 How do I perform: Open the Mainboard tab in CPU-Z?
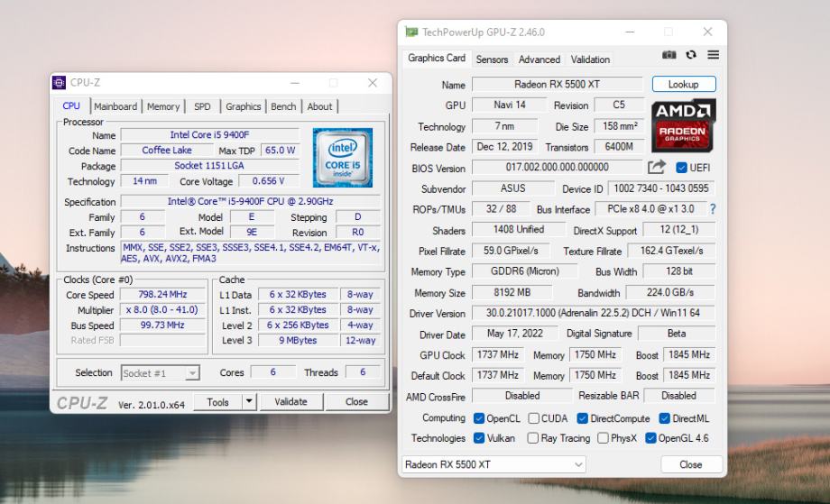pyautogui.click(x=115, y=106)
